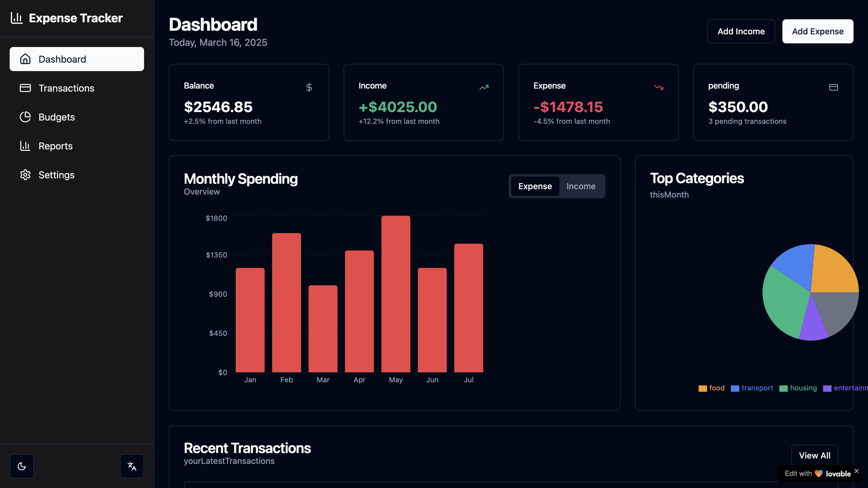Click the dollar sign icon on the Balance card
Viewport: 868px width, 488px height.
point(309,88)
